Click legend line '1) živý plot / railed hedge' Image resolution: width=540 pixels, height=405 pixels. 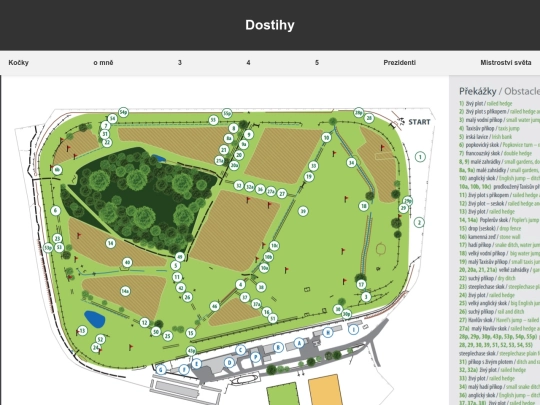point(486,103)
